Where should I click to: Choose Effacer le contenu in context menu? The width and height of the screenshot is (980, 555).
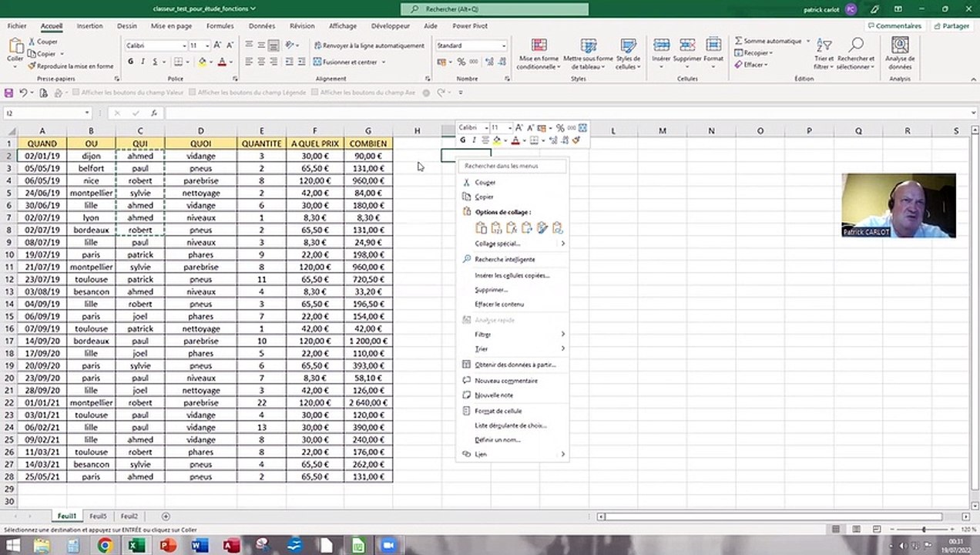[499, 304]
